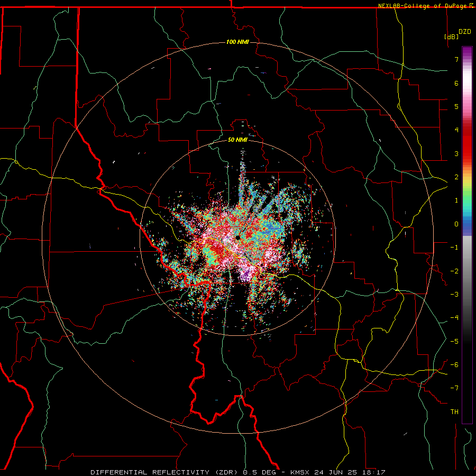476x476 pixels.
Task: Click the 7 tick label on the scale
Action: (x=456, y=59)
